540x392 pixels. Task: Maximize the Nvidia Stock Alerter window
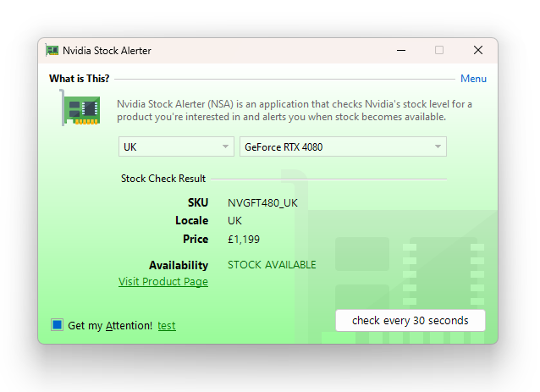click(x=439, y=51)
